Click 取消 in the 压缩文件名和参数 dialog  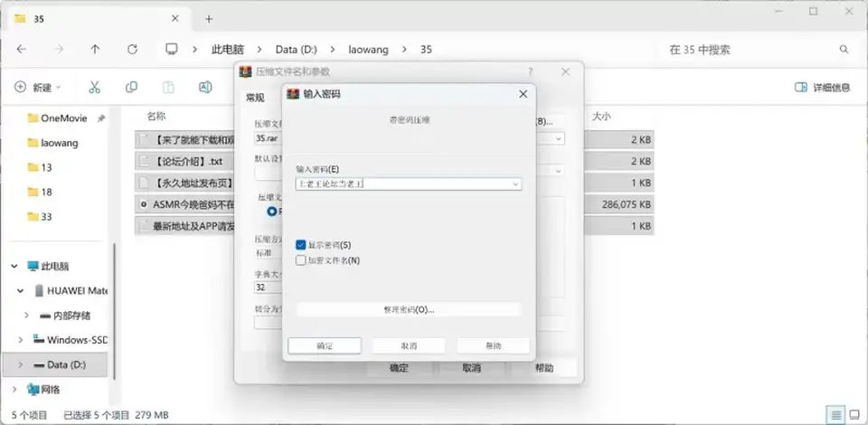coord(472,368)
